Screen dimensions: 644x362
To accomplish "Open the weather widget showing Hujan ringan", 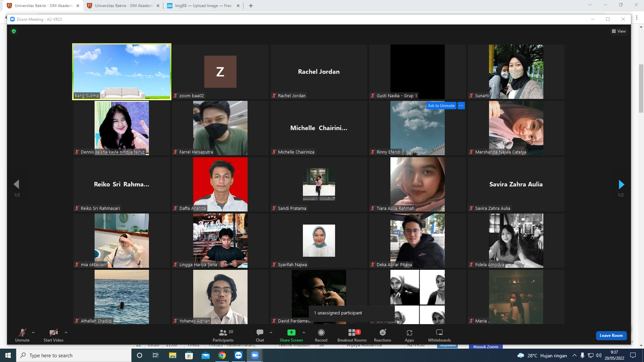I will [542, 355].
